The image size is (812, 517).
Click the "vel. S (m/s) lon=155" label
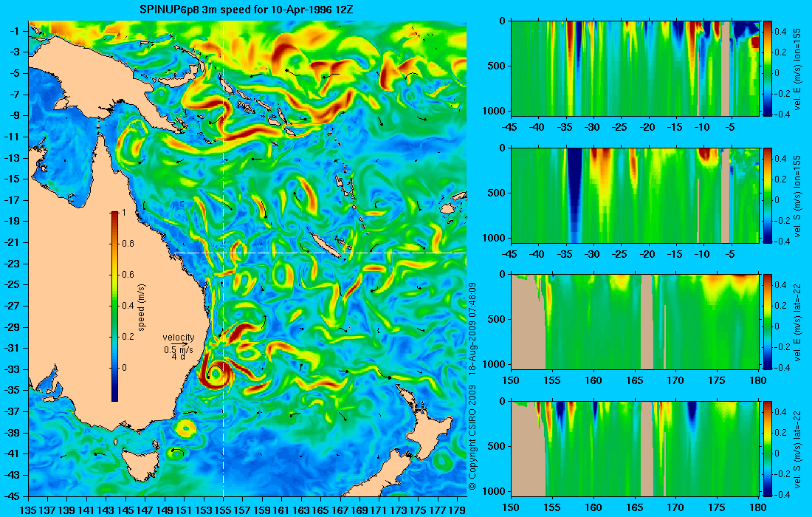pyautogui.click(x=798, y=196)
